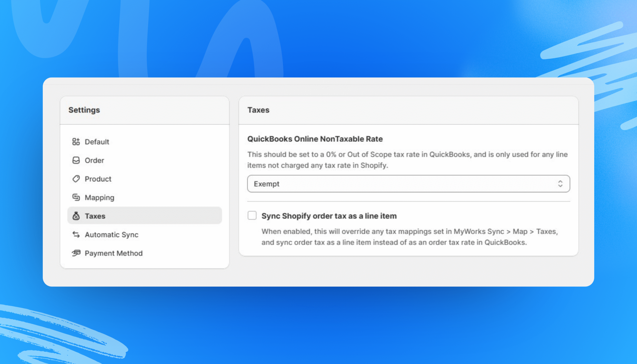The width and height of the screenshot is (637, 364).
Task: Switch to the Product settings section
Action: [x=98, y=179]
